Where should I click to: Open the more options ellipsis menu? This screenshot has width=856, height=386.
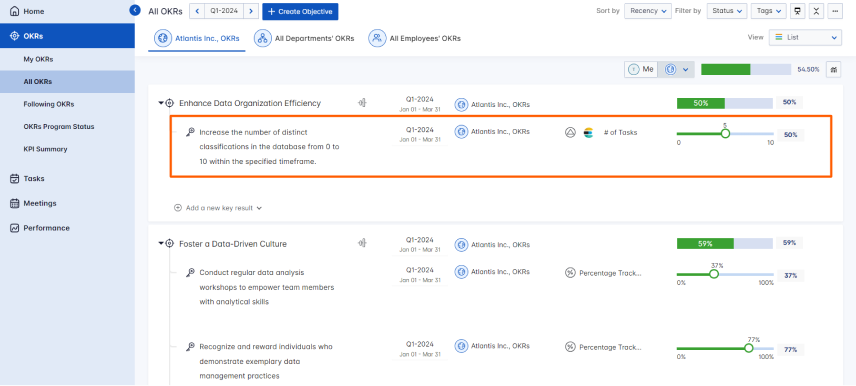pos(835,11)
